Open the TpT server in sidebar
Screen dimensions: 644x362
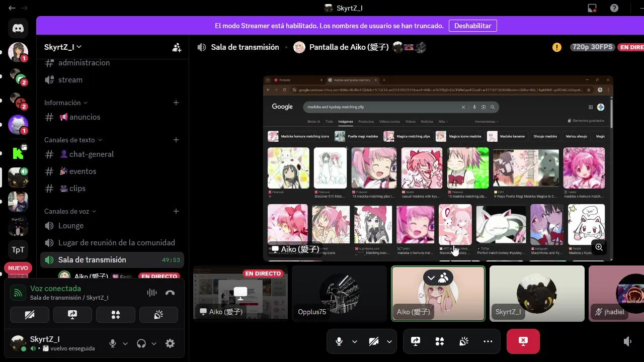(18, 250)
